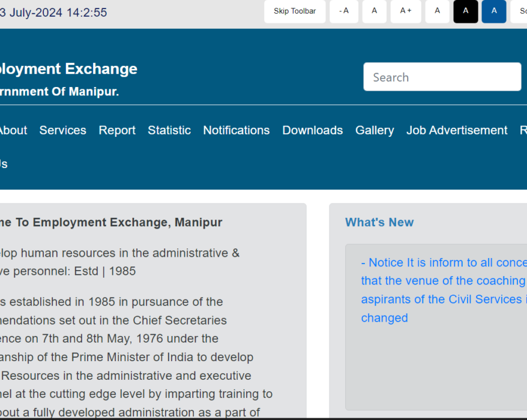Open the Gallery menu
Image resolution: width=527 pixels, height=420 pixels.
375,130
